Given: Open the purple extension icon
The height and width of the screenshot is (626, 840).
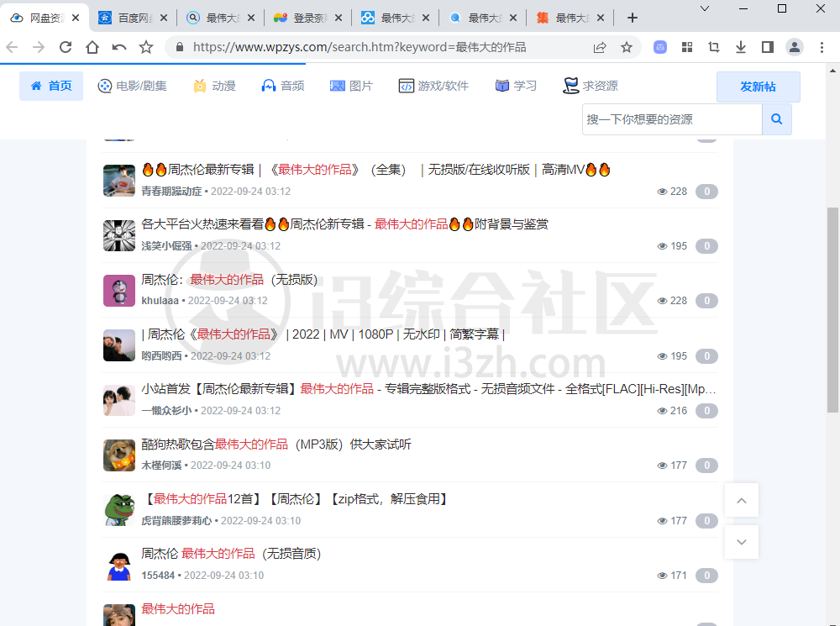Looking at the screenshot, I should pos(660,47).
